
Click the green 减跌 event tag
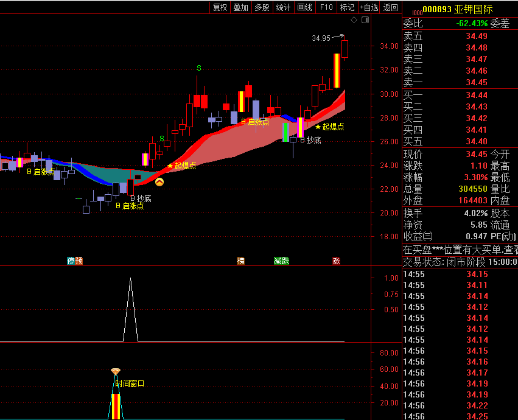[x=282, y=261]
